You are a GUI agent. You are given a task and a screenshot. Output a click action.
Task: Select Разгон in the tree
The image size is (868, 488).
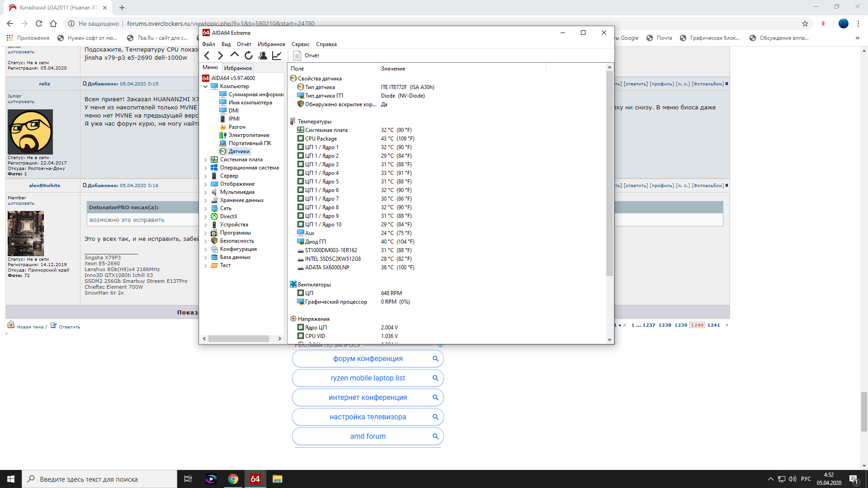coord(237,127)
